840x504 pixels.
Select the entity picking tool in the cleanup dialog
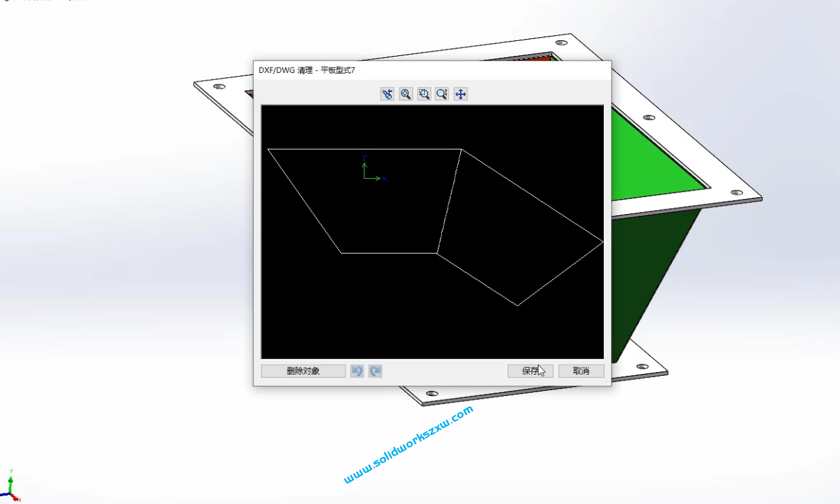pos(387,94)
